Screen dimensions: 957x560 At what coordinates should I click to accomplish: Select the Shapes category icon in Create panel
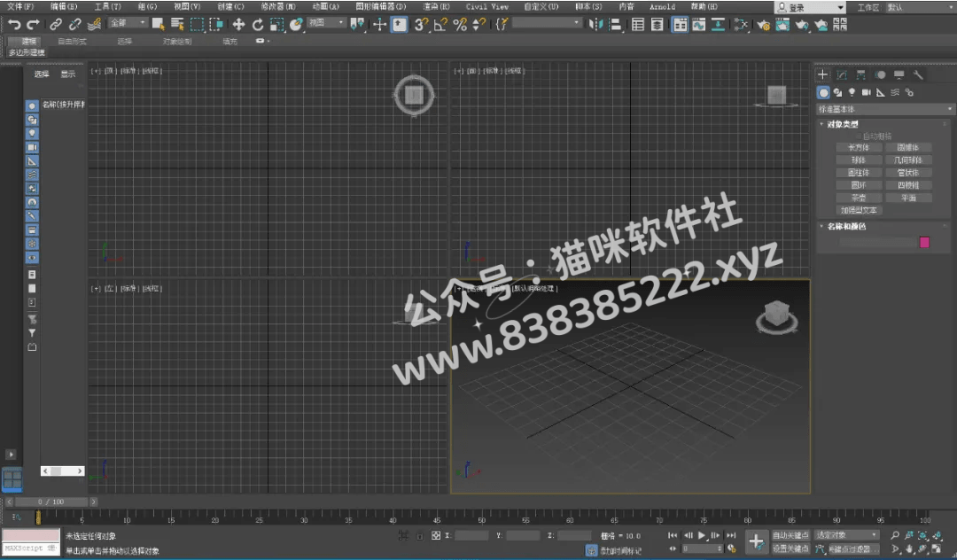pos(838,92)
